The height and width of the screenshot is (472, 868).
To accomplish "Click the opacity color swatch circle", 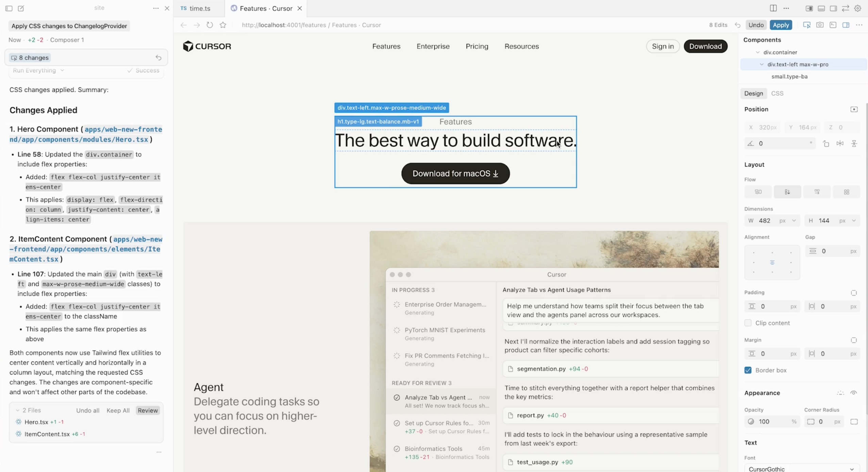I will pos(752,421).
